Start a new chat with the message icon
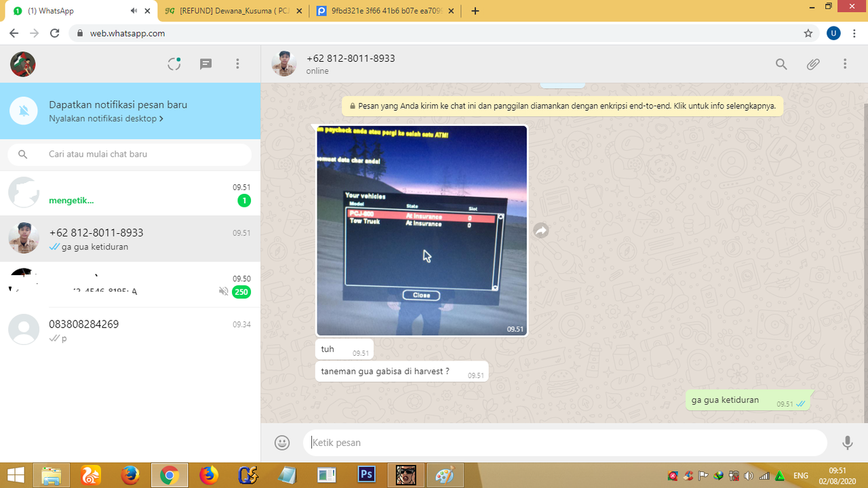 pyautogui.click(x=206, y=64)
